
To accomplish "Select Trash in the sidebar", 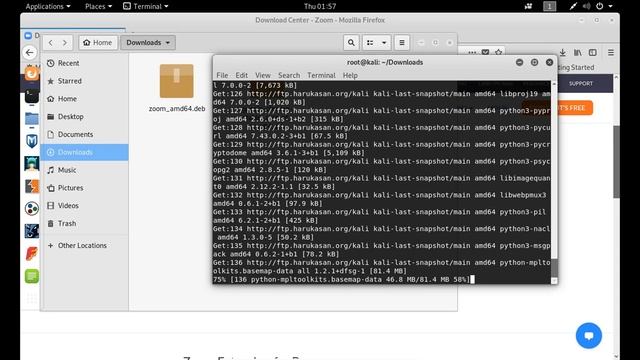I will pos(84,224).
